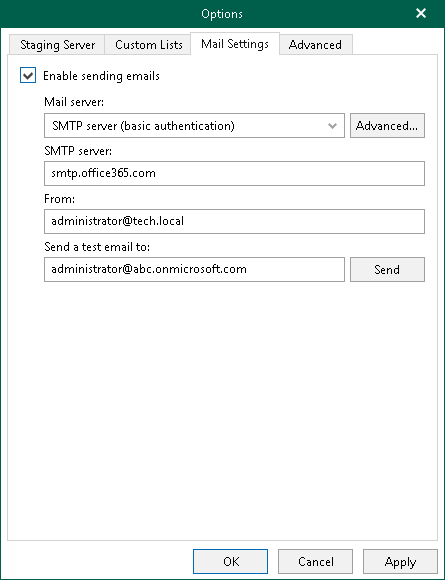This screenshot has height=580, width=445.
Task: Send the test email
Action: click(x=387, y=269)
